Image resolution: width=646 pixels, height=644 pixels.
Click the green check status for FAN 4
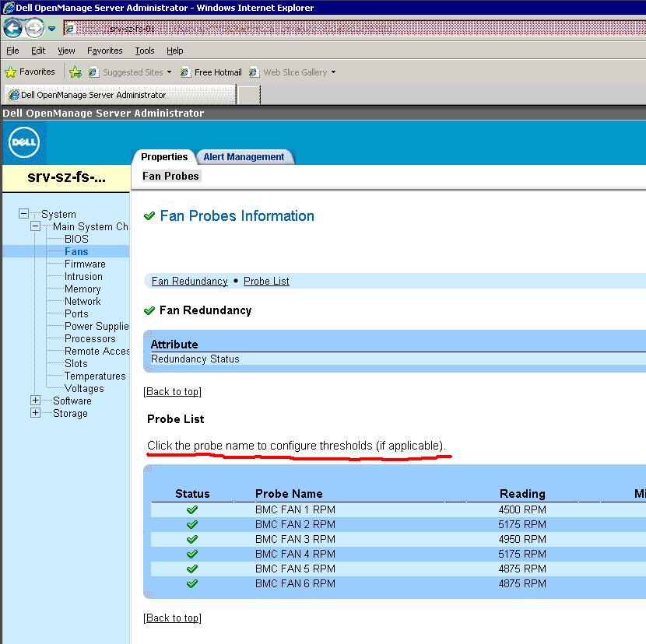click(x=192, y=555)
